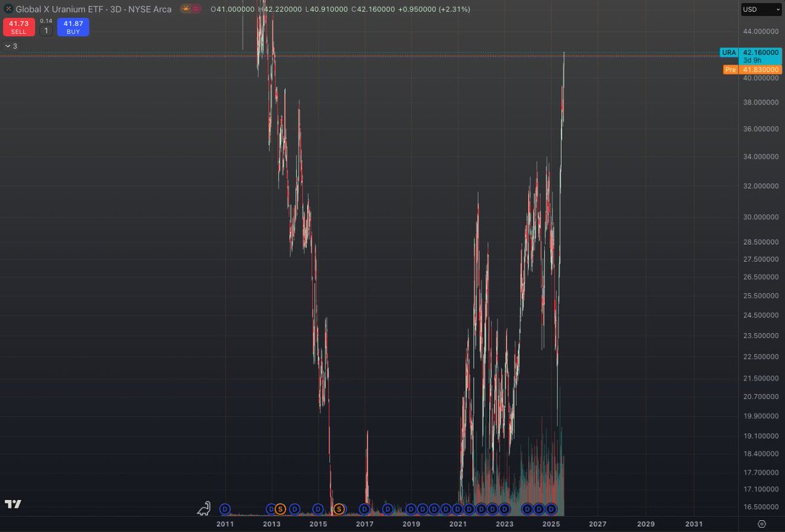Click the high value H42.220000
The image size is (785, 532).
(x=280, y=9)
